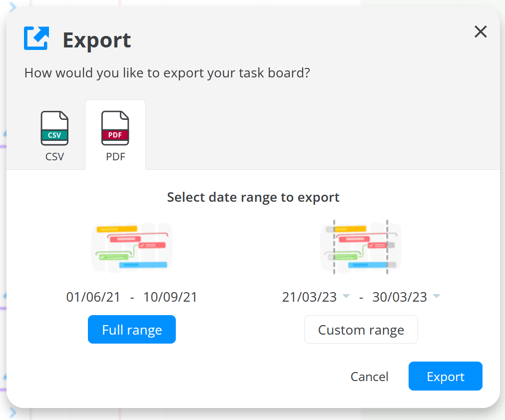Click the blue Export share icon beside the title

(34, 37)
